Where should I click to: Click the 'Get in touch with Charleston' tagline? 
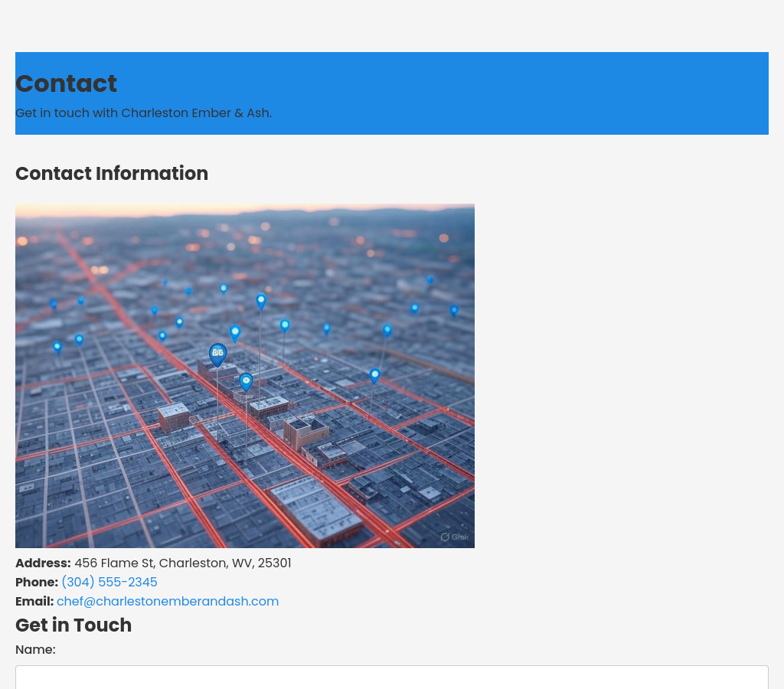pos(143,113)
